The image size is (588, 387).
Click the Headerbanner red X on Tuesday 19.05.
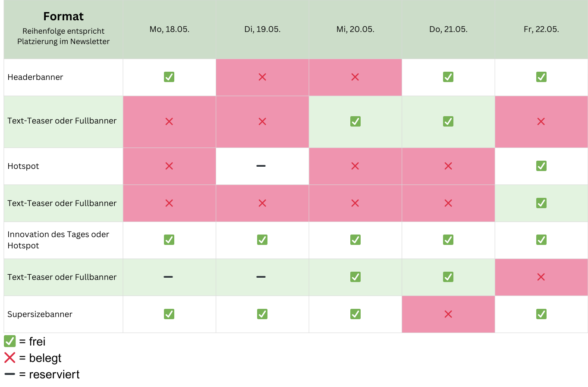[x=262, y=77]
